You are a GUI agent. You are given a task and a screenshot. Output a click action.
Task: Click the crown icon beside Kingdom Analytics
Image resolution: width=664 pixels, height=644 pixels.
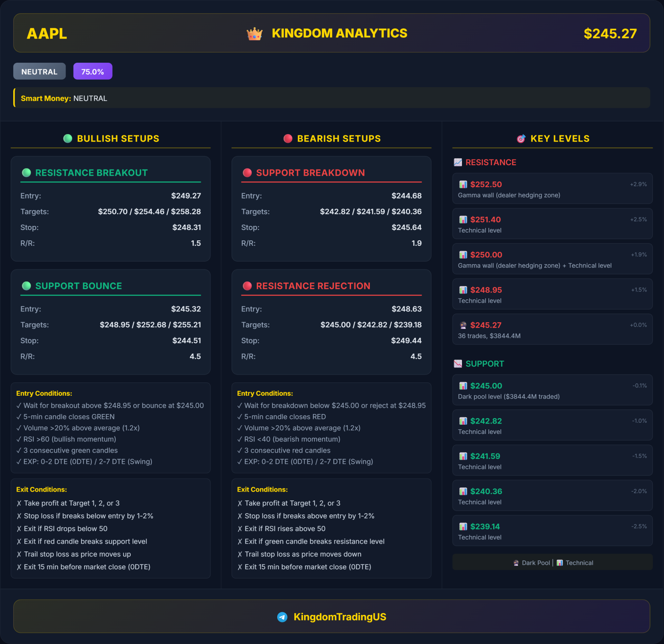pyautogui.click(x=254, y=34)
